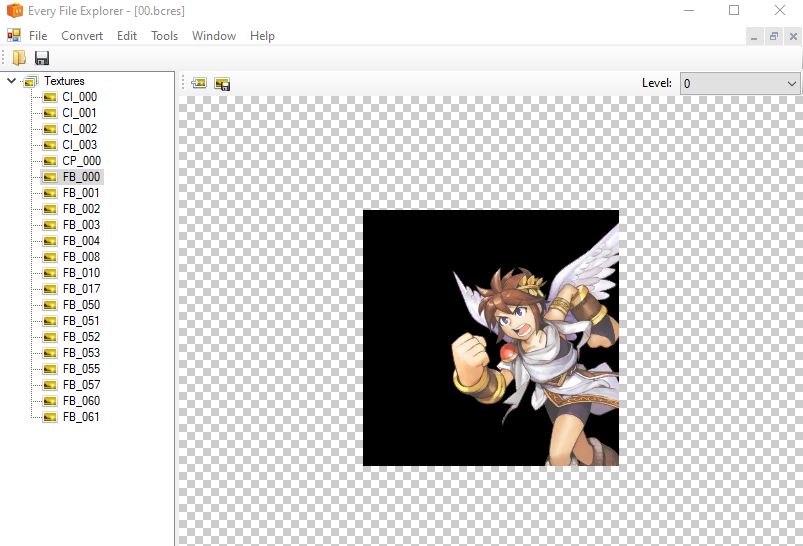Select the FB_053 texture label
This screenshot has width=803, height=546.
coord(81,353)
